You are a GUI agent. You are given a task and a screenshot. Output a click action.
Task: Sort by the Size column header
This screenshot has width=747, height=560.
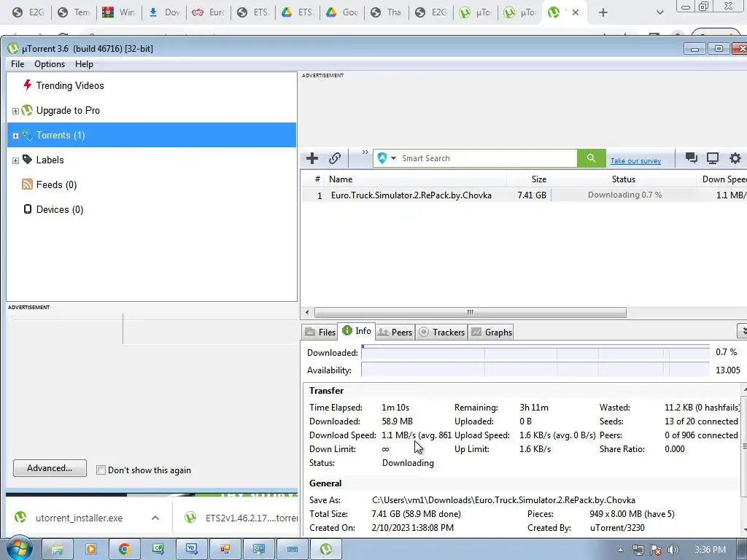point(529,179)
